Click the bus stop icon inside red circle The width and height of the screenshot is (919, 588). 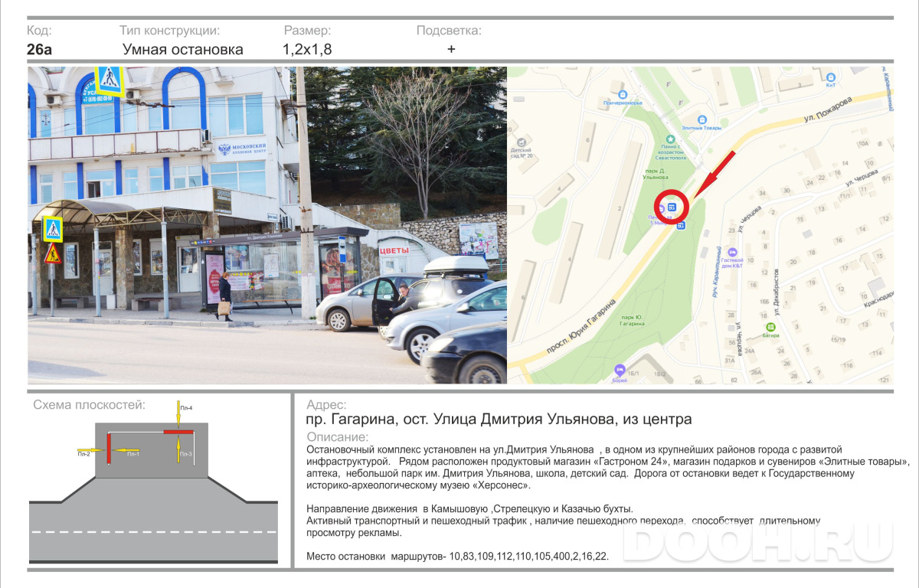coord(672,207)
